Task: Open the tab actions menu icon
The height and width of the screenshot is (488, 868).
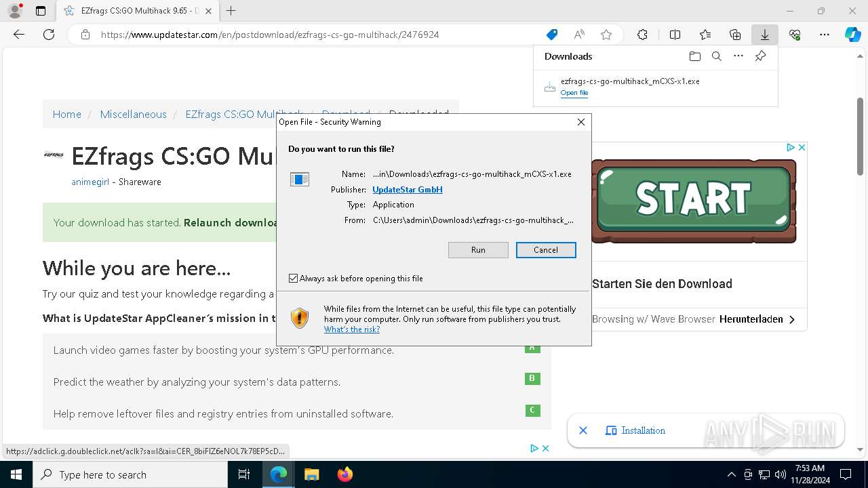Action: coord(41,11)
